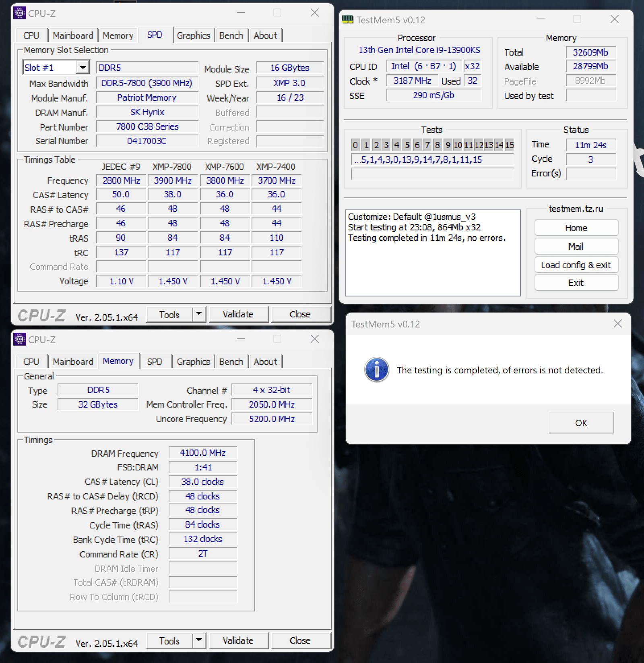The image size is (644, 663).
Task: Click the Uncore Frequency value 5200.0 MHz
Action: coord(272,419)
